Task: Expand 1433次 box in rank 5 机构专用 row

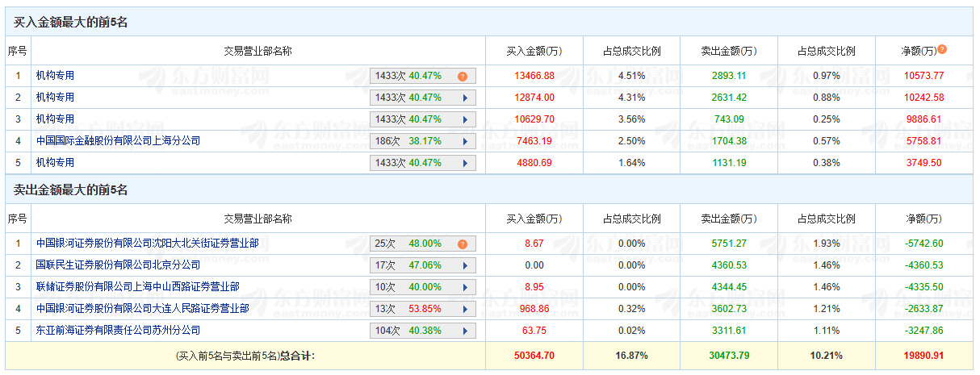Action: (422, 163)
